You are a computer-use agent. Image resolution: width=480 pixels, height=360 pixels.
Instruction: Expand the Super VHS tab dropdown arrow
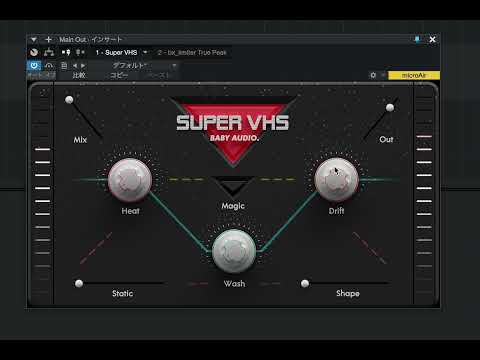click(x=145, y=52)
